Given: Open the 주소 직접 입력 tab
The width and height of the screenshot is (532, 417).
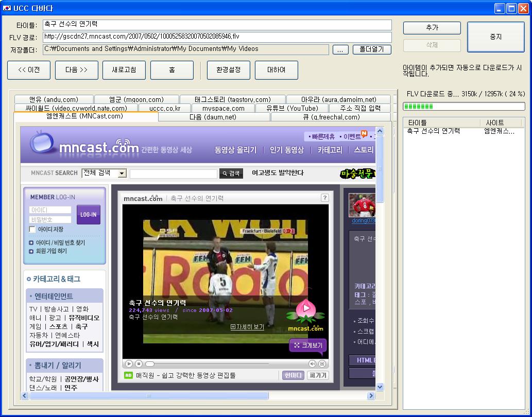Looking at the screenshot, I should [360, 108].
